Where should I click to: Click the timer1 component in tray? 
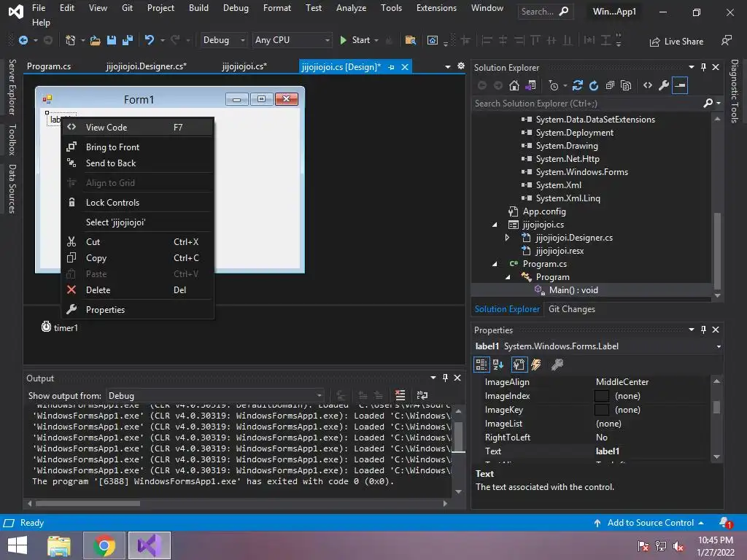coord(60,327)
